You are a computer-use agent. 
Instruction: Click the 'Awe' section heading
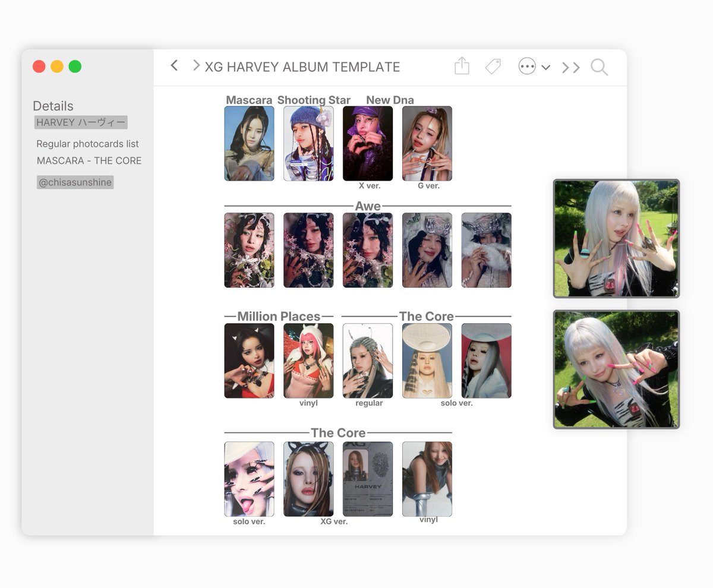point(368,206)
